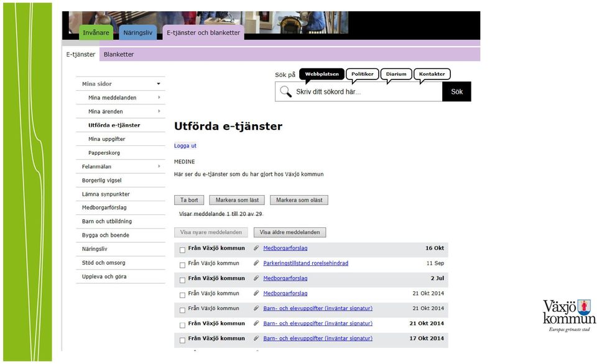
Task: Click Visa nyare meddelanden button
Action: point(211,232)
